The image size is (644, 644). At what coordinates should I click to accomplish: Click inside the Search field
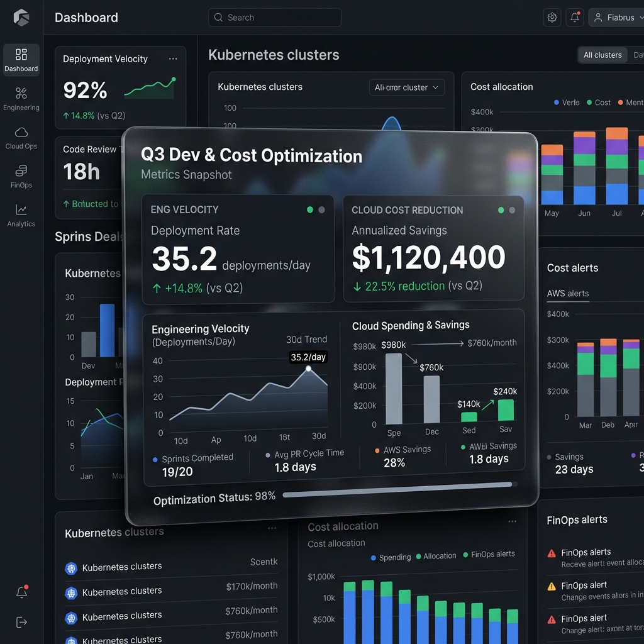[275, 18]
